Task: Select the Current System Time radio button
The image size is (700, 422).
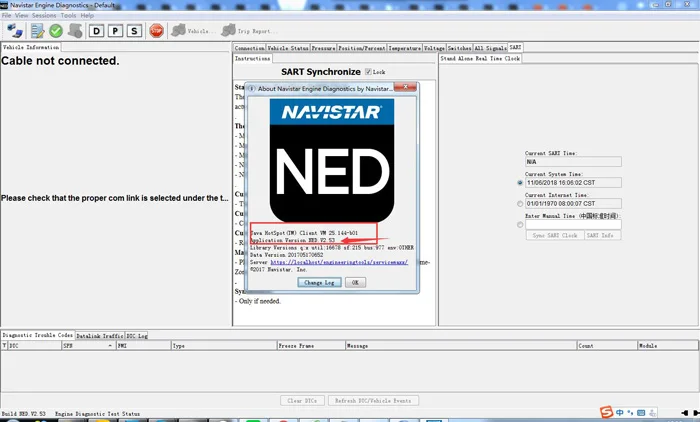Action: tap(520, 183)
